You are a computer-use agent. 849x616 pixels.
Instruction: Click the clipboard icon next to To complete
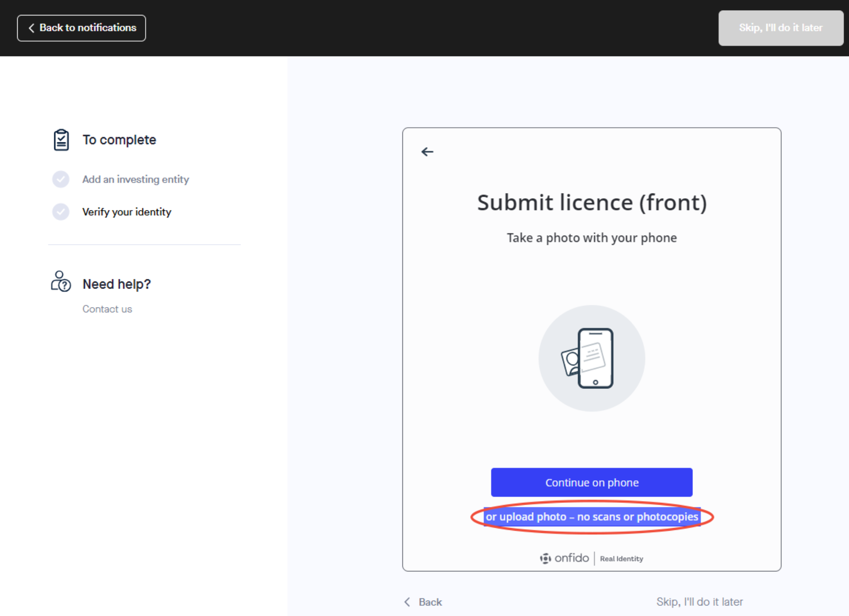point(61,140)
